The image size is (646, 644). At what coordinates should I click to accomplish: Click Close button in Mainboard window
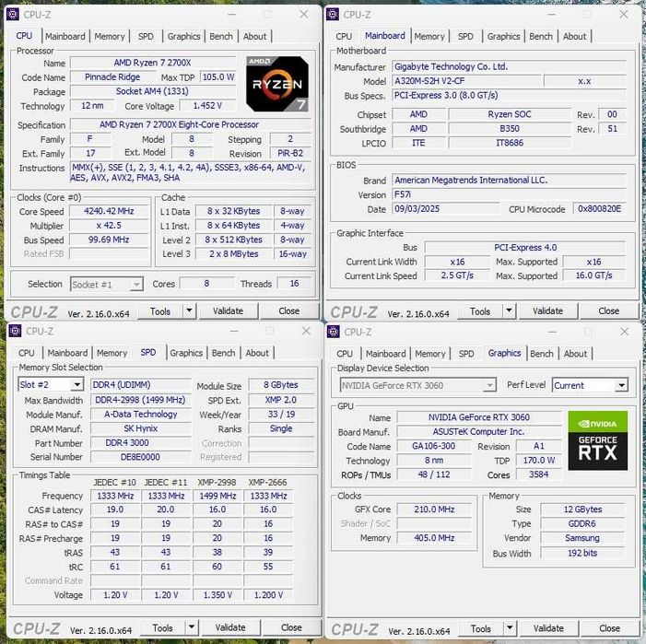pyautogui.click(x=609, y=310)
